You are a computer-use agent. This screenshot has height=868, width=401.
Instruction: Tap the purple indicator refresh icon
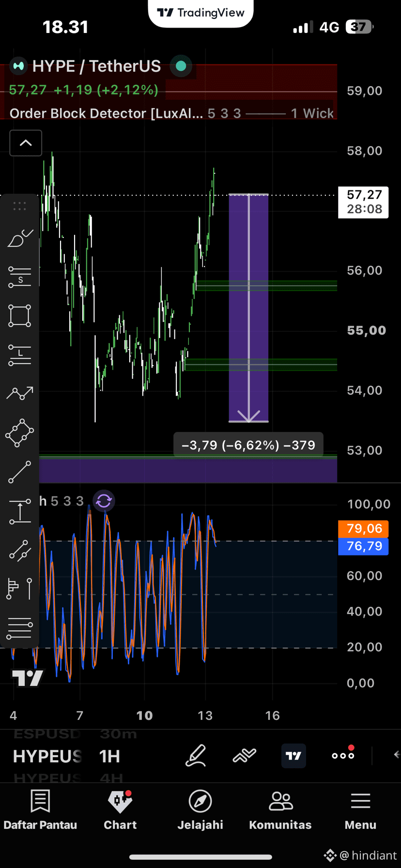104,501
